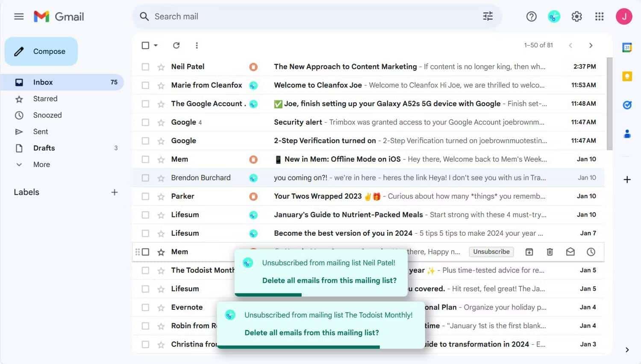Open the main menu hamburger icon
This screenshot has width=641, height=364.
coord(19,17)
